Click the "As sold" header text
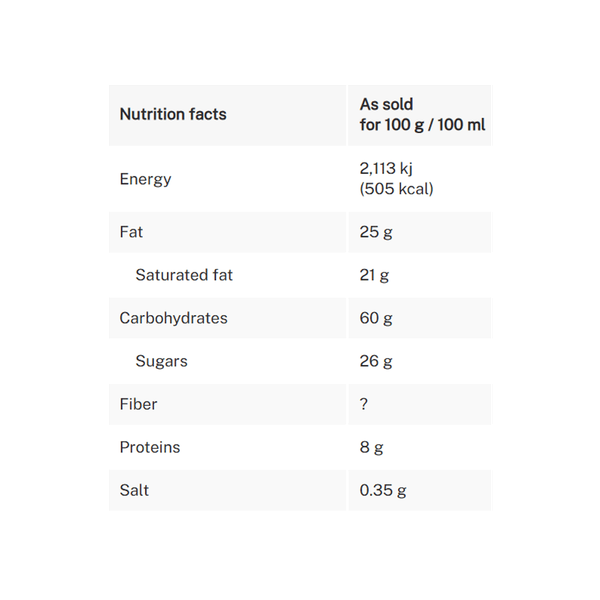600x600 pixels. [386, 104]
